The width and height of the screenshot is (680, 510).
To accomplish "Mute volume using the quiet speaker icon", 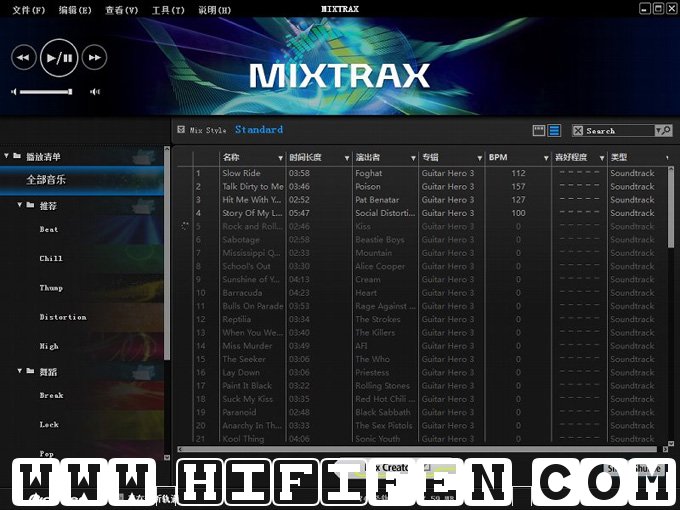I will [x=14, y=92].
